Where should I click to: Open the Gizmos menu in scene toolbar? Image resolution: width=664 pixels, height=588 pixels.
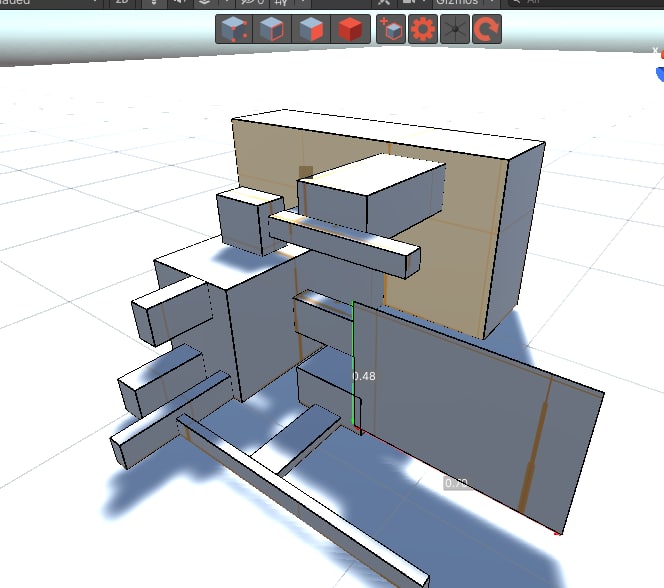tap(456, 3)
